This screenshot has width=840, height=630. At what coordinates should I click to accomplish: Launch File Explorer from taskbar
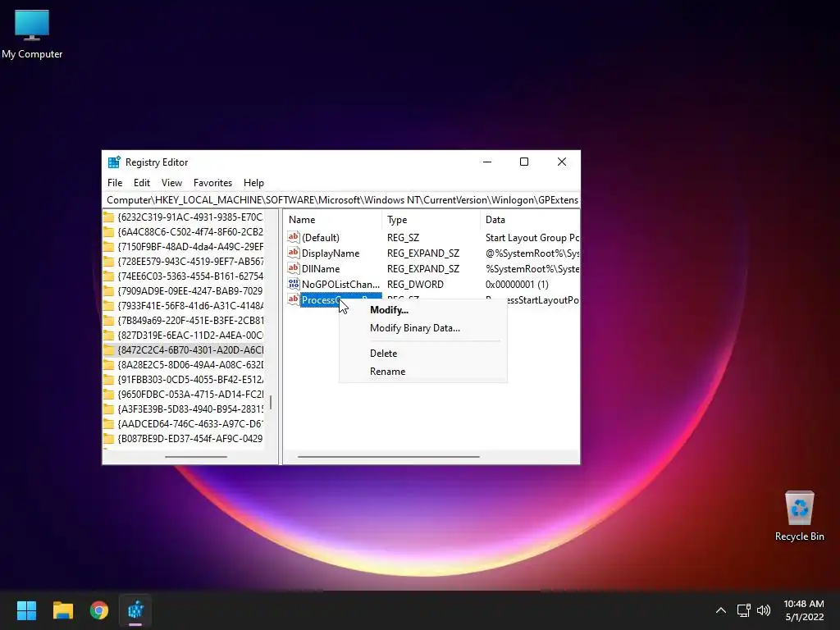coord(62,610)
